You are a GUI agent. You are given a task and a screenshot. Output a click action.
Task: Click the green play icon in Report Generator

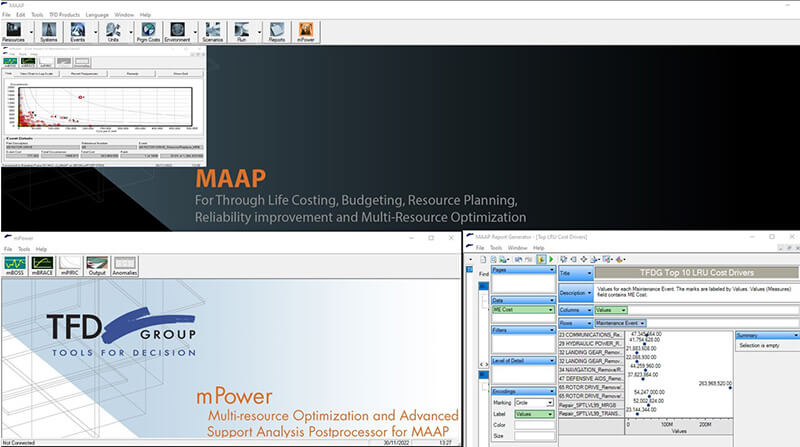(551, 260)
